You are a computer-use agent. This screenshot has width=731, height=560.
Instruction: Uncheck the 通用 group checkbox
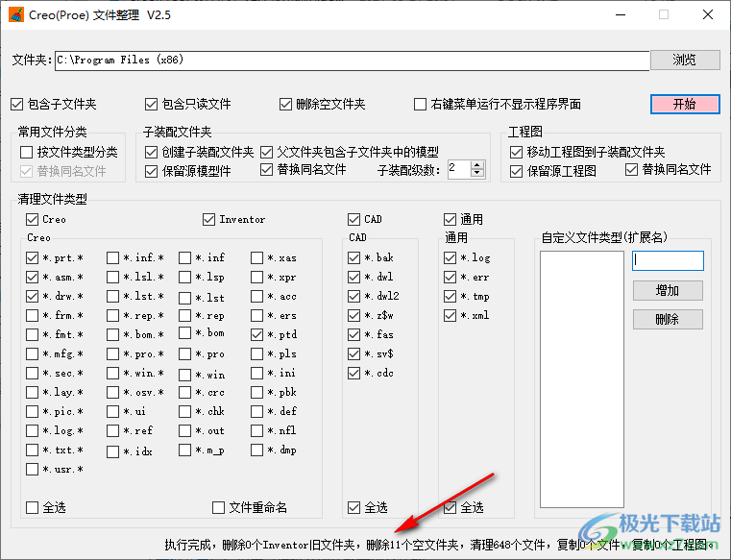450,219
